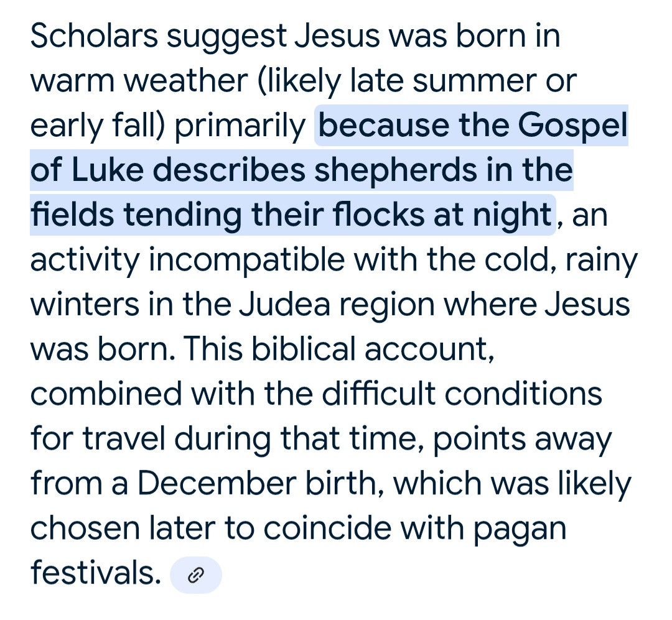The height and width of the screenshot is (620, 672).
Task: Click the word "festivals."
Action: click(92, 573)
